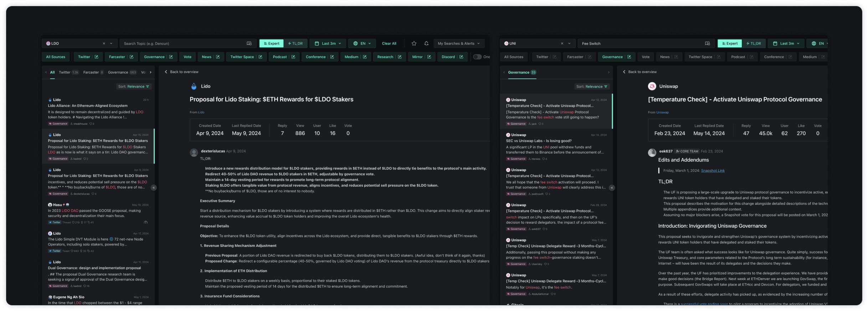Click the Clear All button
This screenshot has width=868, height=311.
coord(389,43)
